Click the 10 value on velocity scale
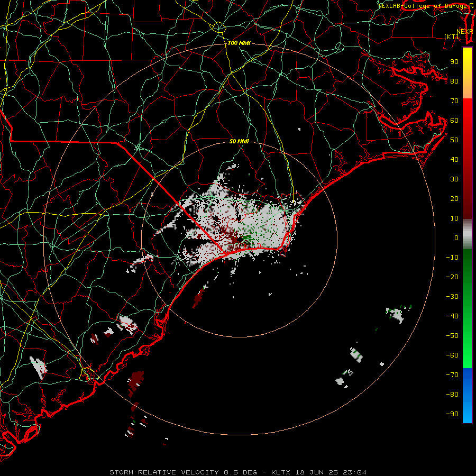This screenshot has width=476, height=476. (x=454, y=218)
